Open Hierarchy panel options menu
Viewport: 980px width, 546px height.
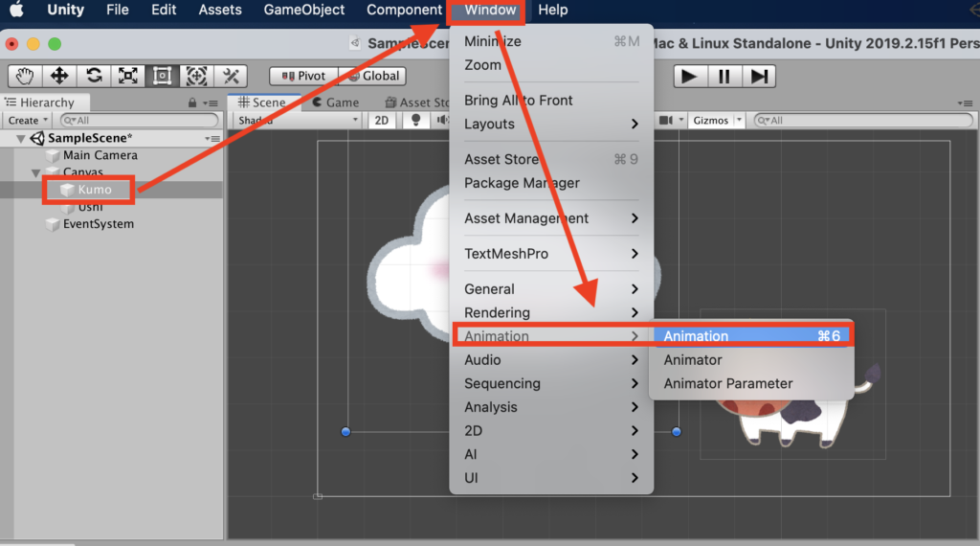coord(212,103)
